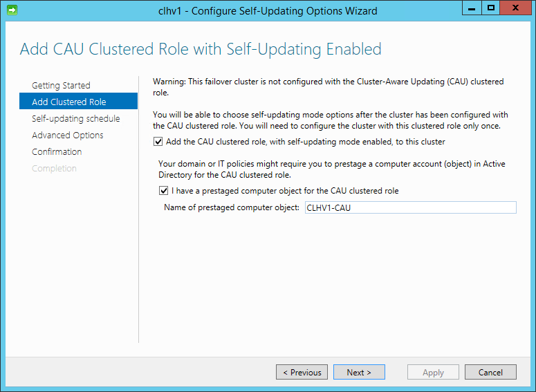Viewport: 536px width, 392px height.
Task: Jump to Advanced Options step
Action: tap(68, 136)
